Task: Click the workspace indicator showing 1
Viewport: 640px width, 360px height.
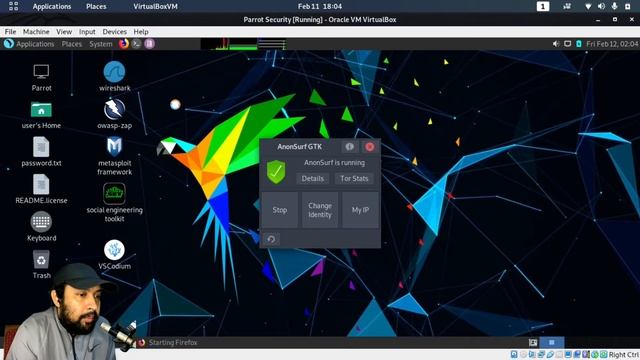Action: pyautogui.click(x=543, y=6)
